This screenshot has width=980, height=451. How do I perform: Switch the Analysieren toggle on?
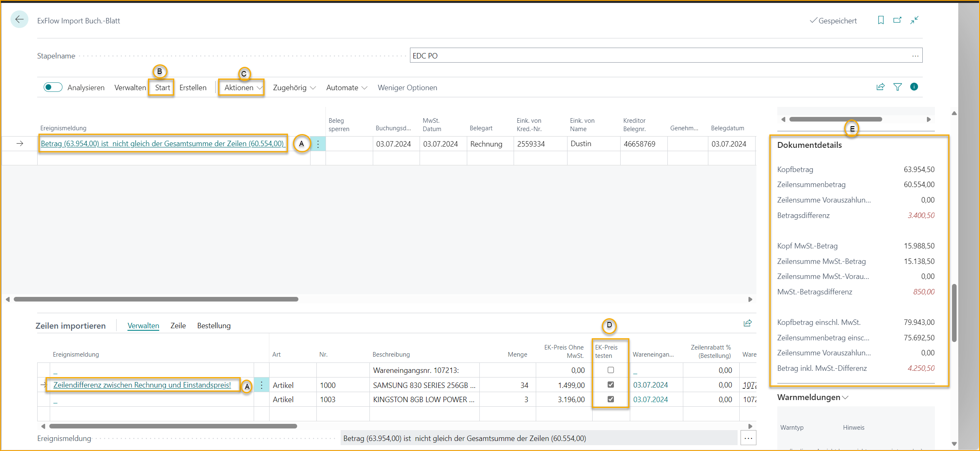(x=53, y=87)
